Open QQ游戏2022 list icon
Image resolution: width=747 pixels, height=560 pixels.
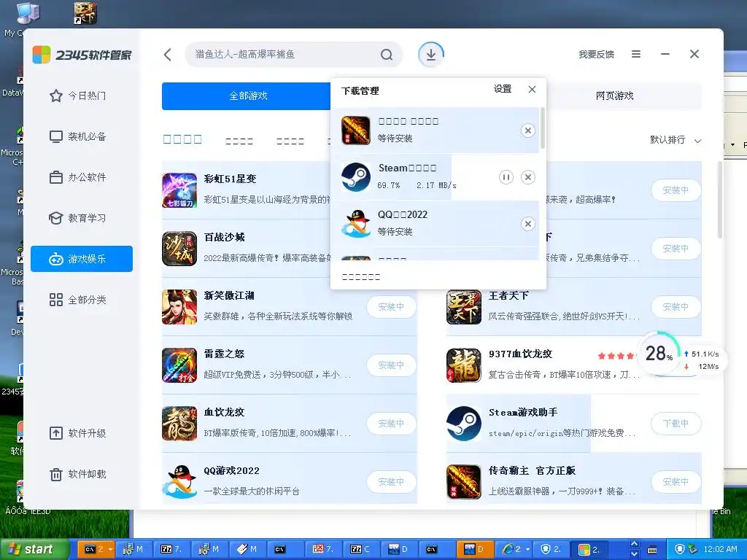pos(179,482)
